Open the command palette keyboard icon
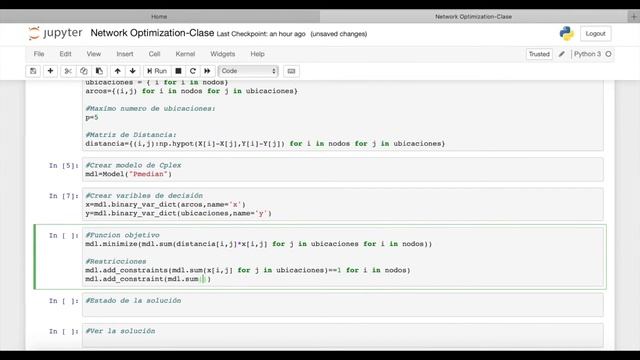 [x=291, y=71]
